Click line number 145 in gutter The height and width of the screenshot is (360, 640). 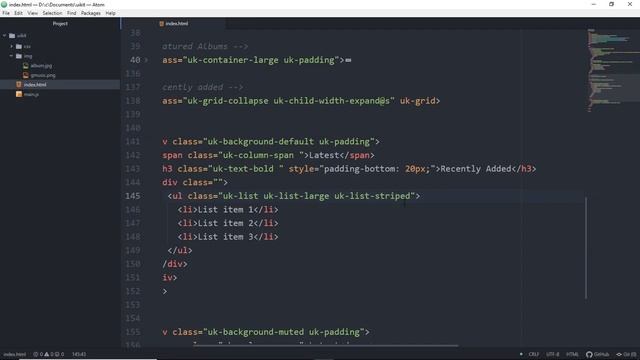pos(133,196)
